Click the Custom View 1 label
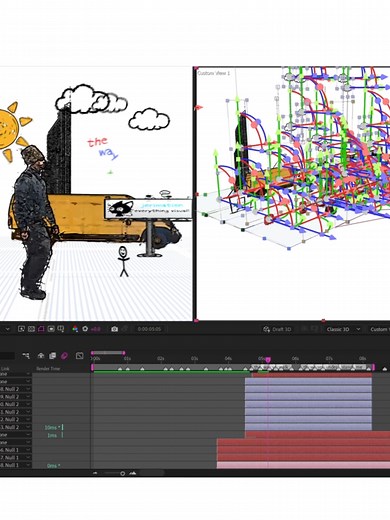Viewport: 390px width, 520px height. coord(214,73)
